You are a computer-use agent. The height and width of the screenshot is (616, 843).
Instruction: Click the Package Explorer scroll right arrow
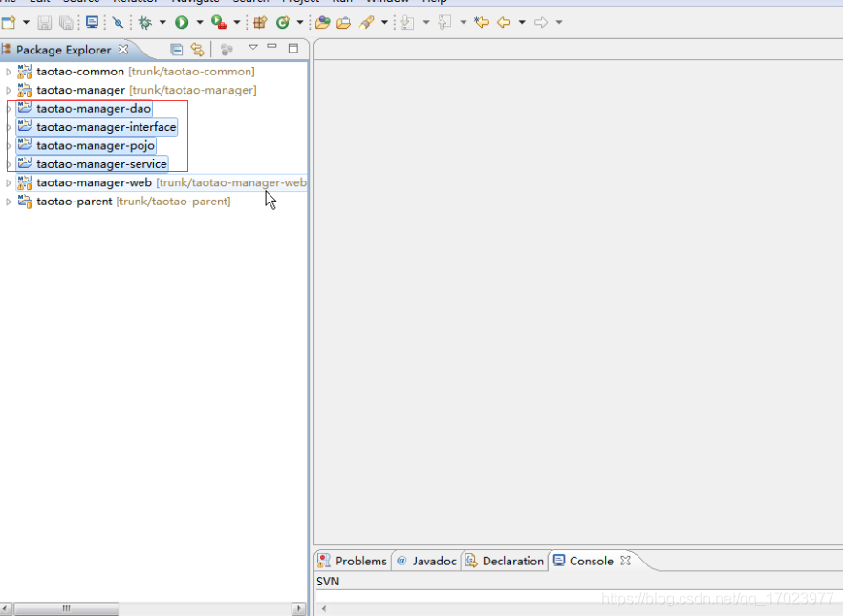[299, 608]
